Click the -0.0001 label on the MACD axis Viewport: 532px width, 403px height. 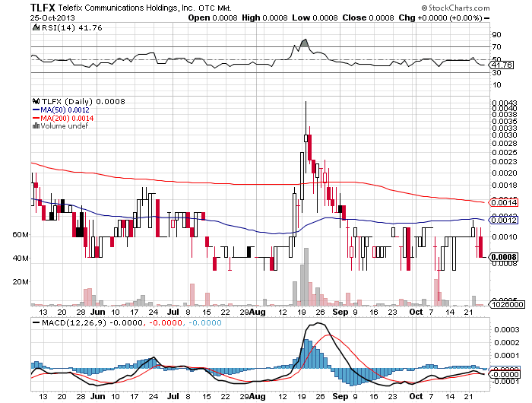click(x=505, y=382)
